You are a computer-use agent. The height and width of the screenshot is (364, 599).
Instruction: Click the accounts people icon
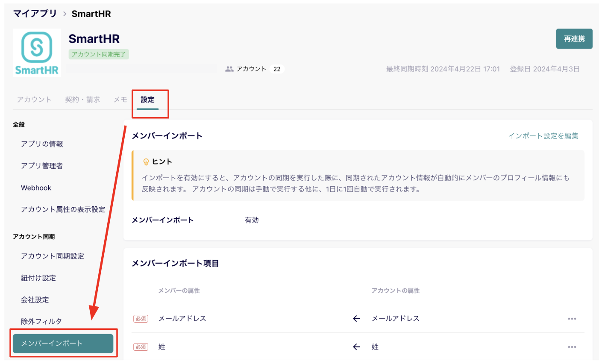tap(229, 69)
